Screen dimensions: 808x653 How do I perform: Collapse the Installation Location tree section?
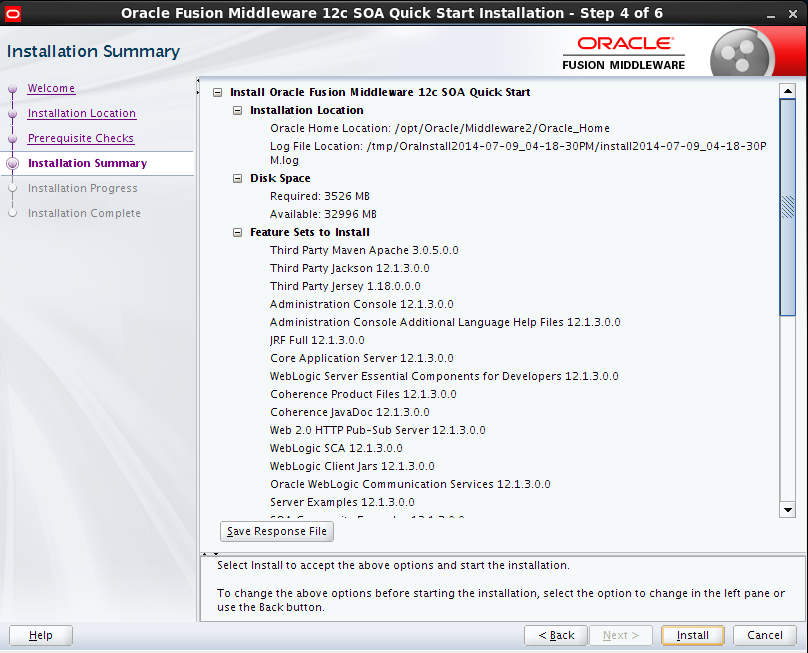click(238, 111)
